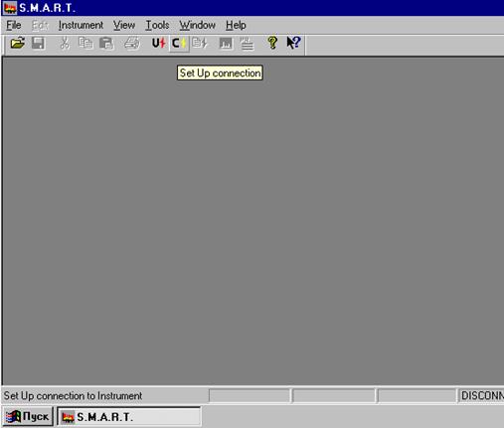504x428 pixels.
Task: Click the S.M.A.R.T. taskbar button
Action: [129, 417]
